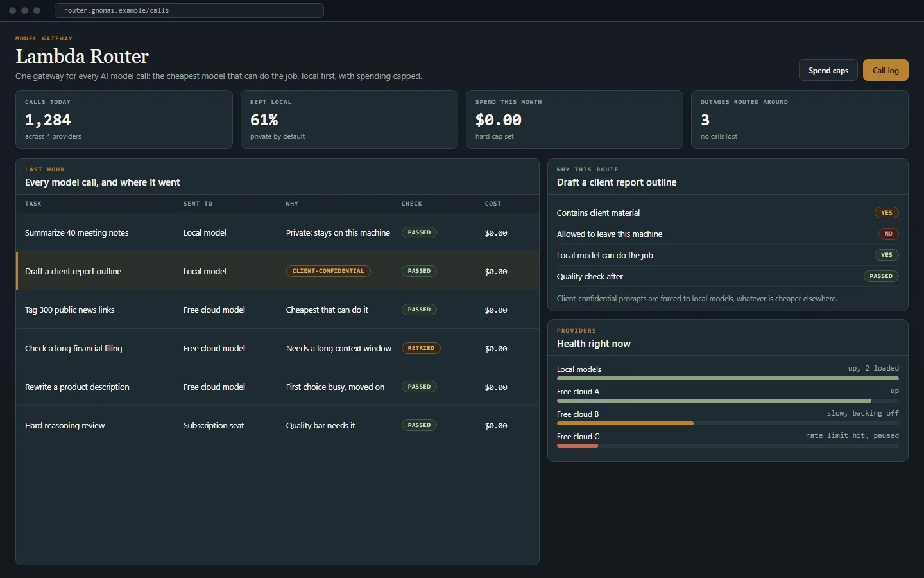This screenshot has height=578, width=924.
Task: Click the 'Health right now' panel title
Action: point(594,344)
